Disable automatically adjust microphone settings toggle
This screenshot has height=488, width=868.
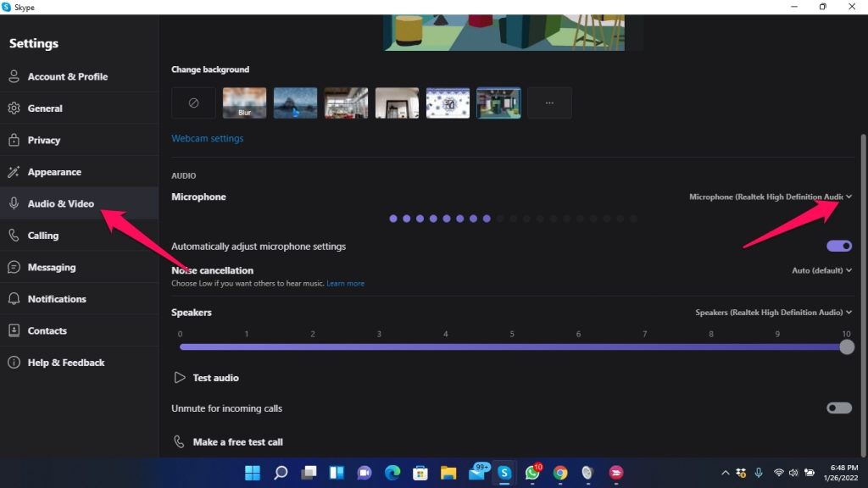pyautogui.click(x=839, y=246)
